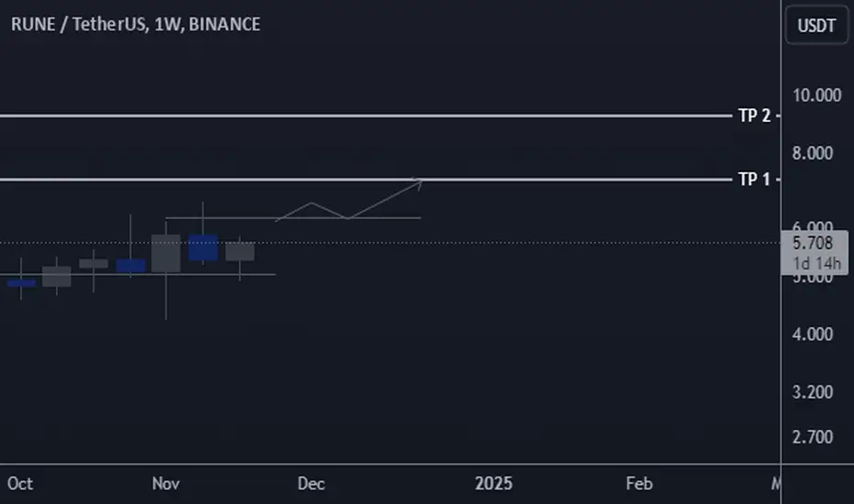Click the TP 1 horizontal line label

[754, 180]
